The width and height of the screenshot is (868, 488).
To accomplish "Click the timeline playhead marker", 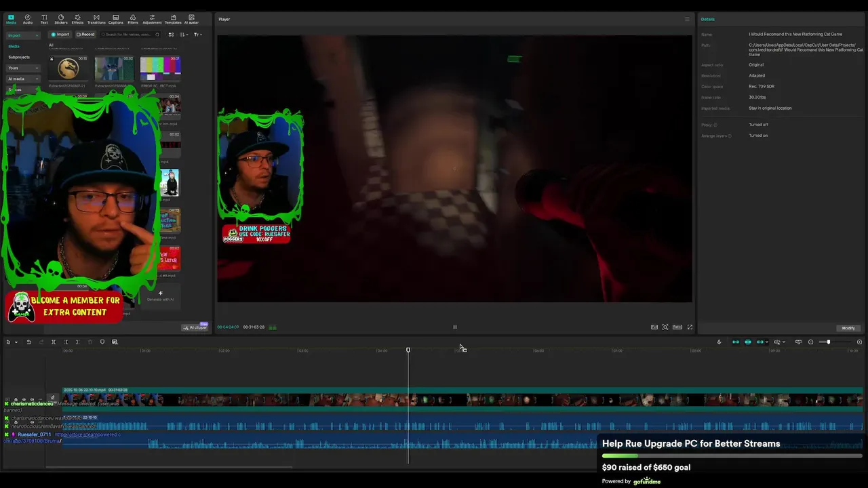I will 408,350.
